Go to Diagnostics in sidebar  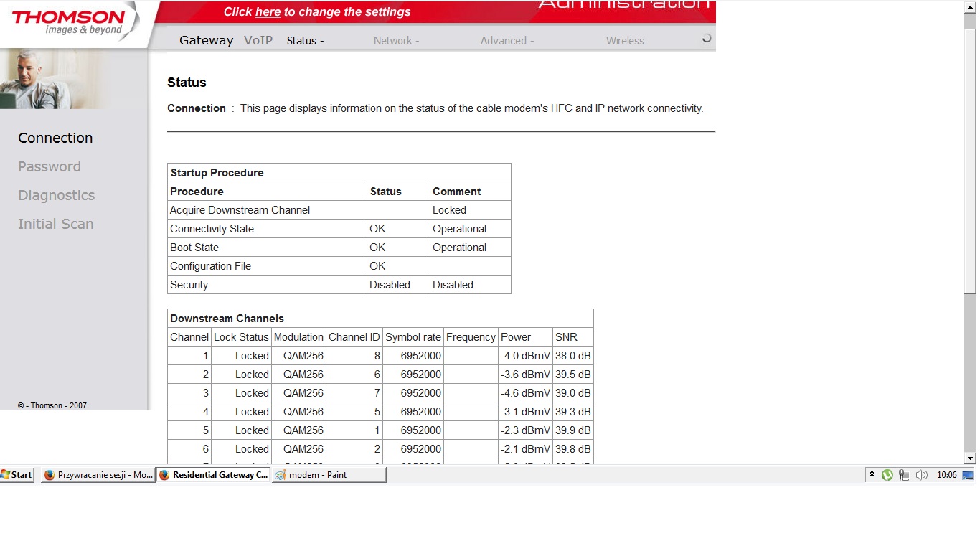[57, 195]
